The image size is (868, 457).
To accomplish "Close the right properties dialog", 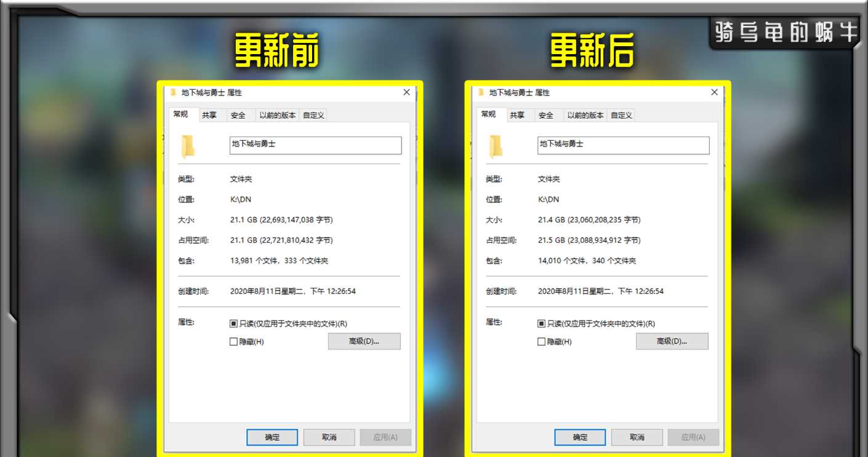I will [x=714, y=92].
